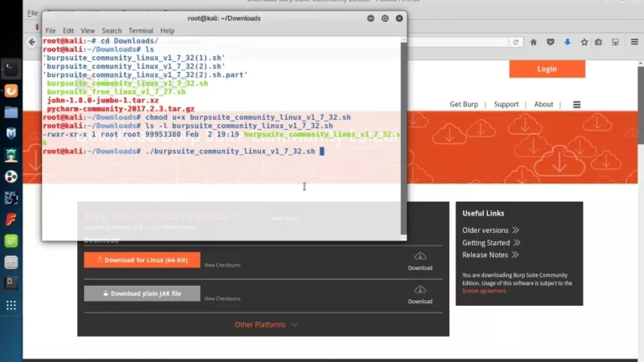
Task: Open the site hamburger navigation menu
Action: coord(577,105)
